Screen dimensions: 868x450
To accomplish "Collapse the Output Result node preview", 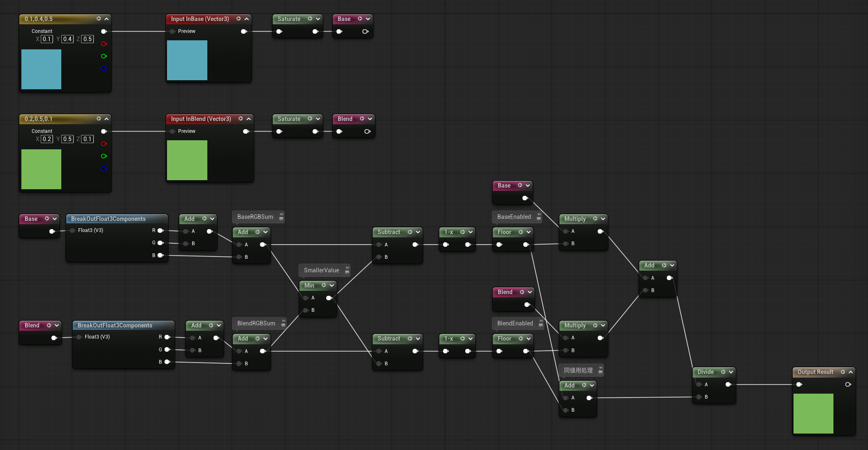I will [851, 372].
